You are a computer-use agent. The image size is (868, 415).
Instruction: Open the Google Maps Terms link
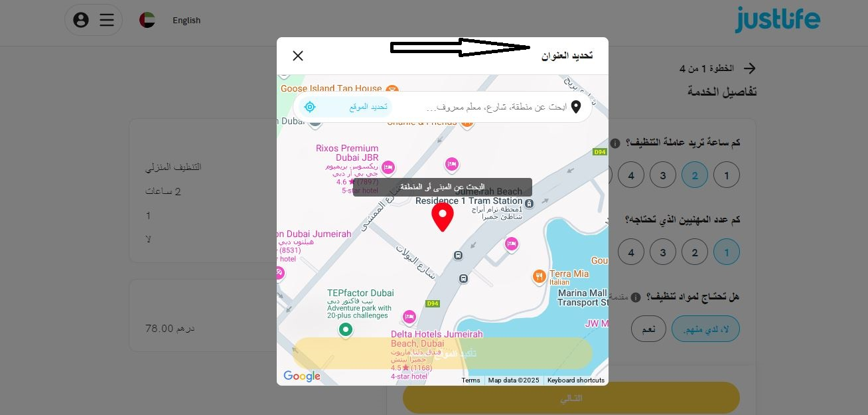(470, 380)
